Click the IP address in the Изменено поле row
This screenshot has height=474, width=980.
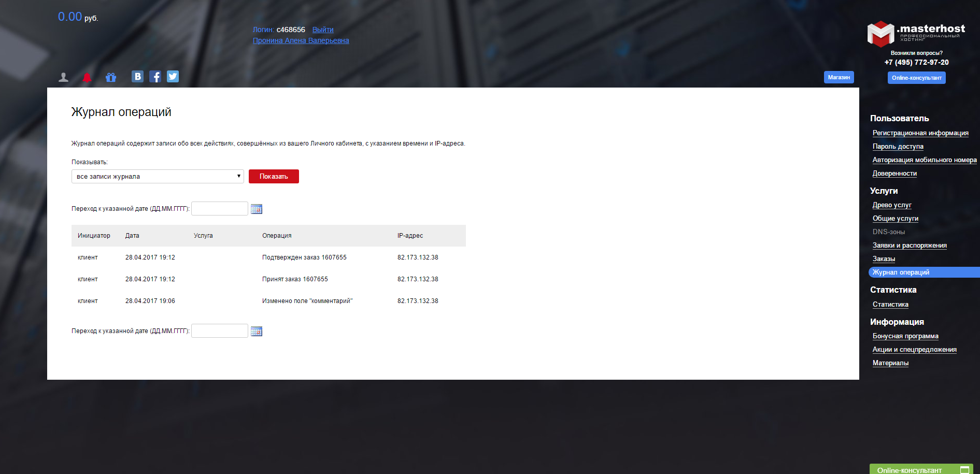(418, 301)
